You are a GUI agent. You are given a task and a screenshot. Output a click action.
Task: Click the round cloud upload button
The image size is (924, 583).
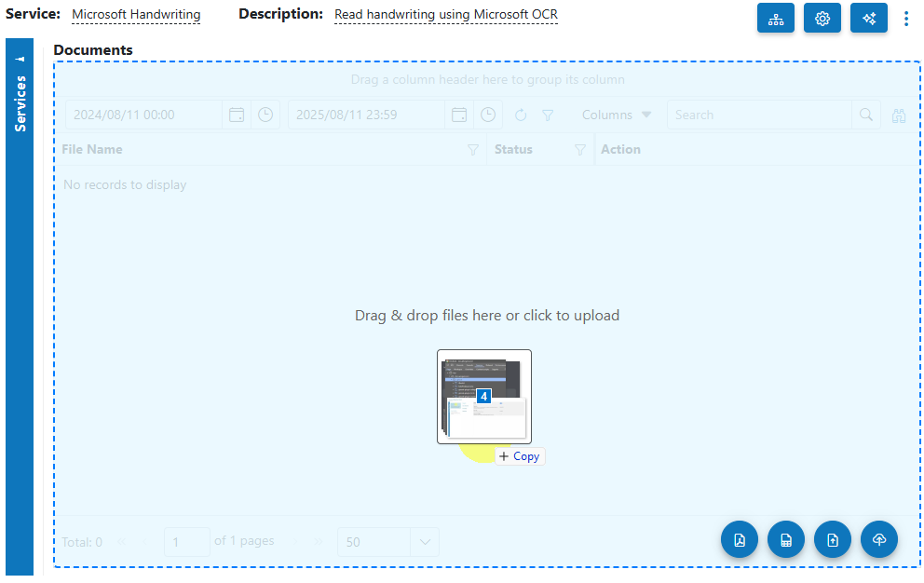(x=879, y=539)
